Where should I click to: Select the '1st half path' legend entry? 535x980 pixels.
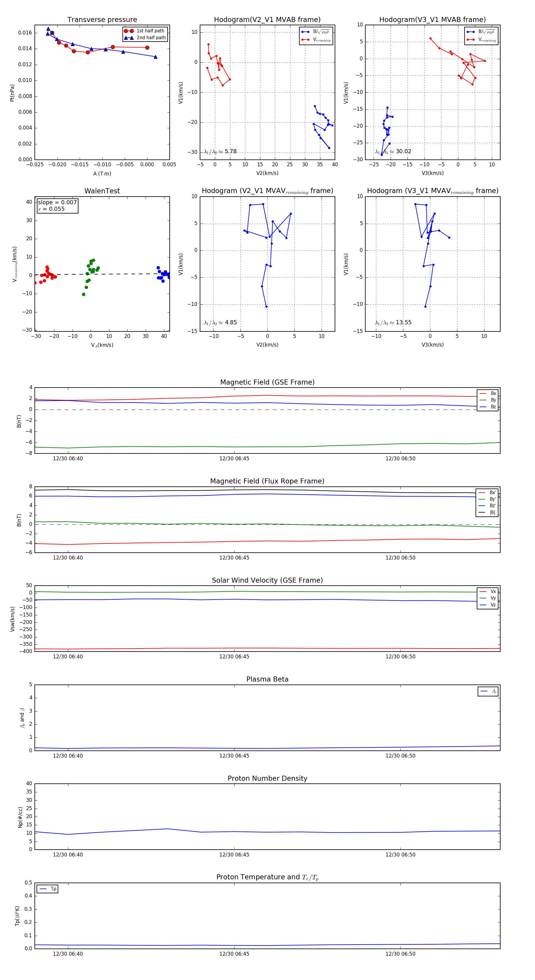pos(144,31)
